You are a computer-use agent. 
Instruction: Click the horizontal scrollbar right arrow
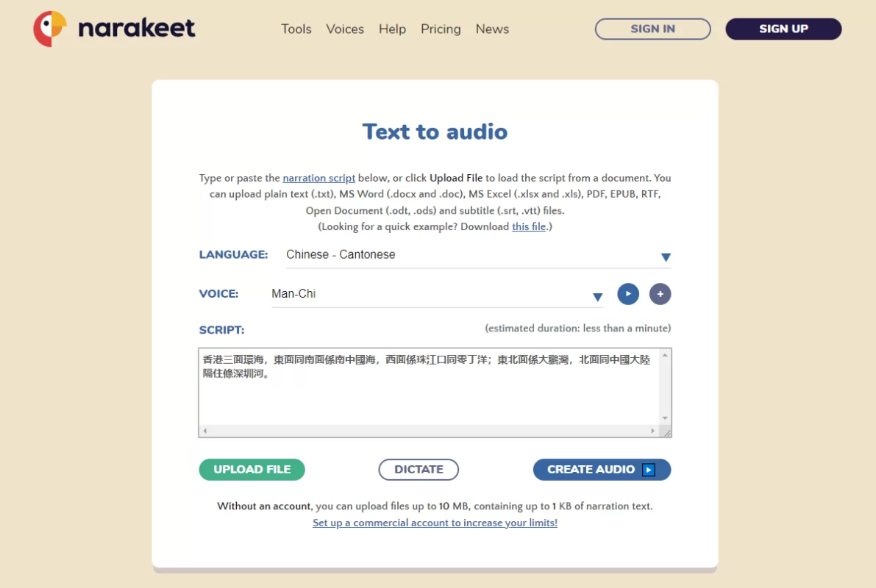pos(652,431)
